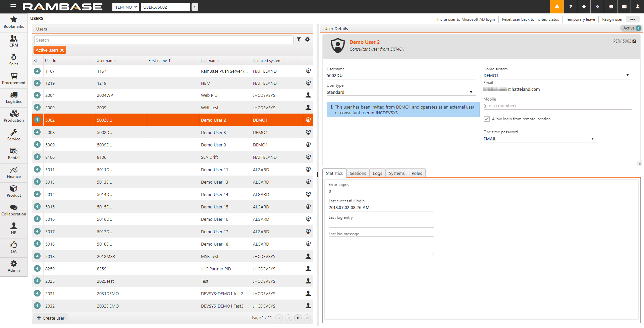Image resolution: width=644 pixels, height=328 pixels.
Task: Expand the Home system dropdown
Action: pyautogui.click(x=627, y=75)
